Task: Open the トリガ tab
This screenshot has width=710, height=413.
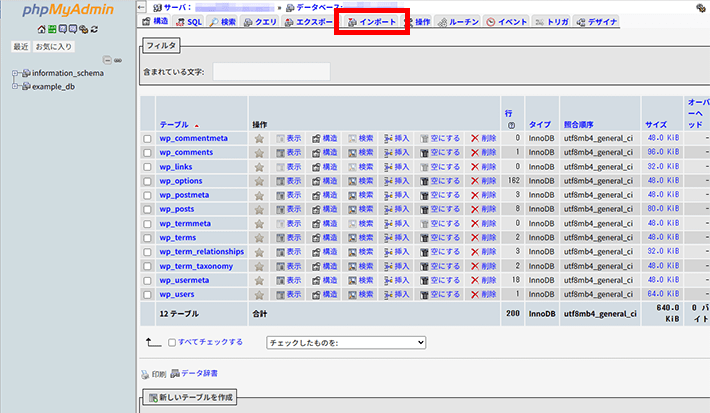Action: coord(552,22)
